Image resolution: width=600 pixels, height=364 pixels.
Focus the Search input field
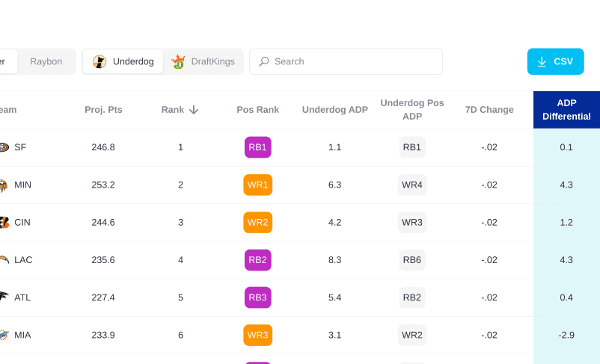[x=352, y=61]
